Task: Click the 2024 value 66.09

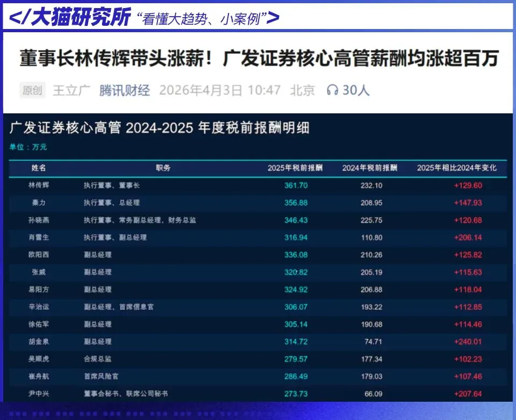Action: [x=374, y=394]
